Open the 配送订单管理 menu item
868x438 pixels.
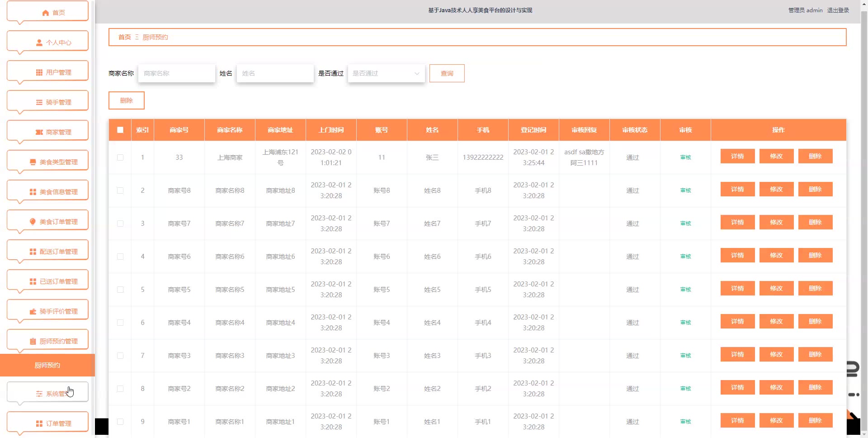pyautogui.click(x=47, y=251)
